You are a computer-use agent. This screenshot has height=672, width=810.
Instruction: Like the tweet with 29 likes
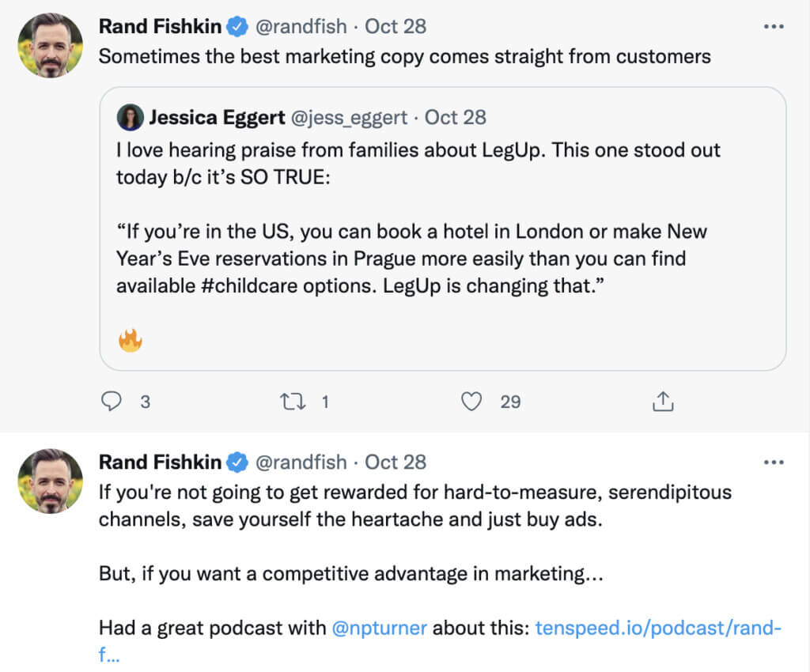[x=471, y=402]
